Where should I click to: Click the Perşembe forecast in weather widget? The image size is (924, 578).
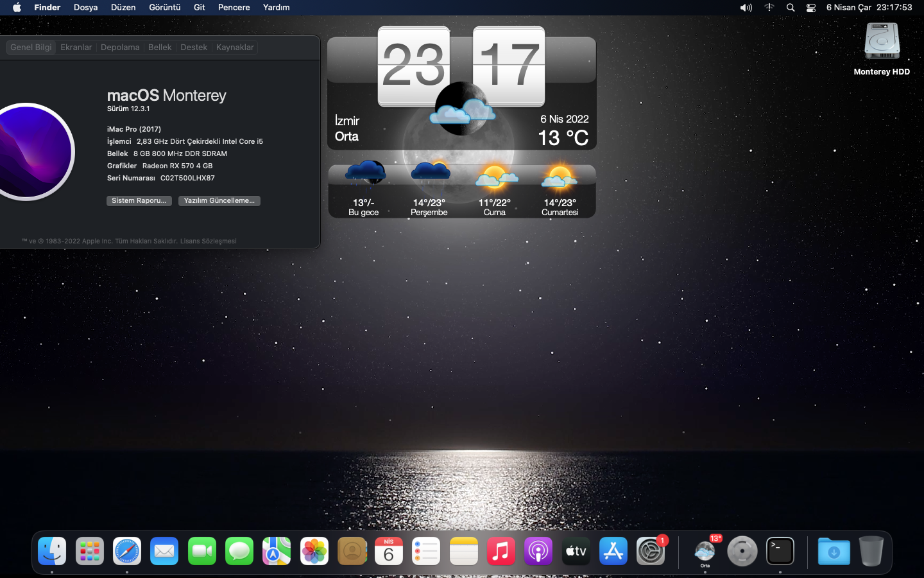click(x=429, y=191)
